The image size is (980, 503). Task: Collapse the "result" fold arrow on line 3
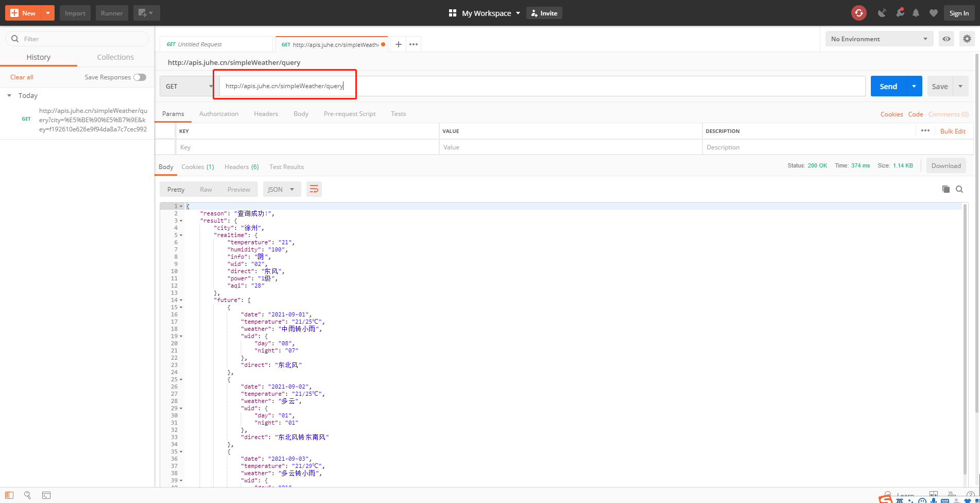(x=181, y=221)
